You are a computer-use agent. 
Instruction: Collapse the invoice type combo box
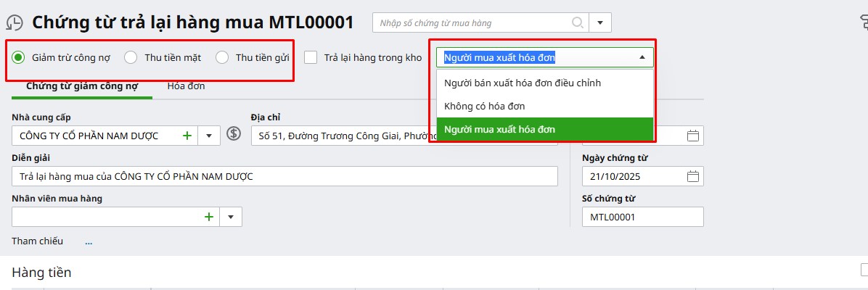pos(642,57)
